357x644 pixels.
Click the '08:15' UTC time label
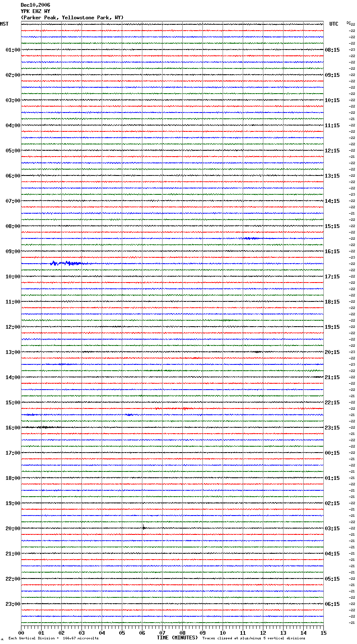[332, 50]
